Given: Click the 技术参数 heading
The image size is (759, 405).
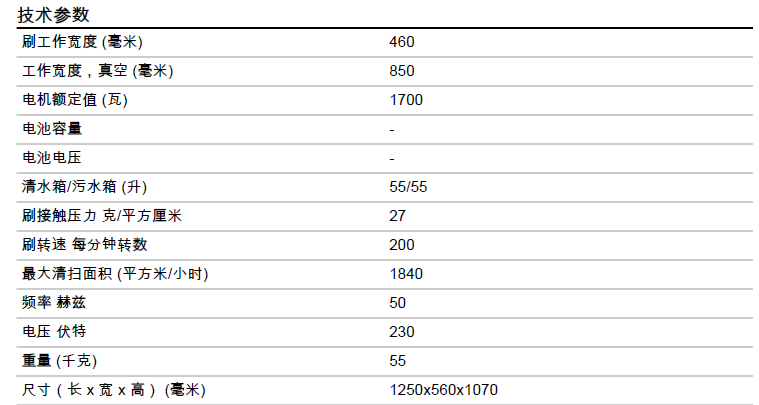Looking at the screenshot, I should (x=53, y=14).
